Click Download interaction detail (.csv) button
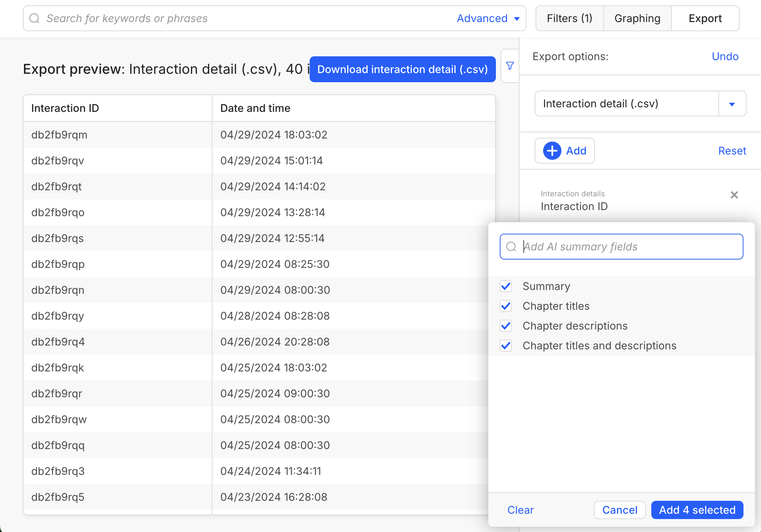This screenshot has width=761, height=532. (x=403, y=69)
